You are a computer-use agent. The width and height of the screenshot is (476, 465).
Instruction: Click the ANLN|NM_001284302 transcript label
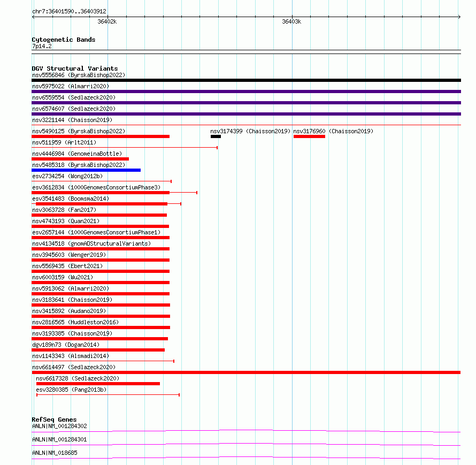[x=59, y=426]
